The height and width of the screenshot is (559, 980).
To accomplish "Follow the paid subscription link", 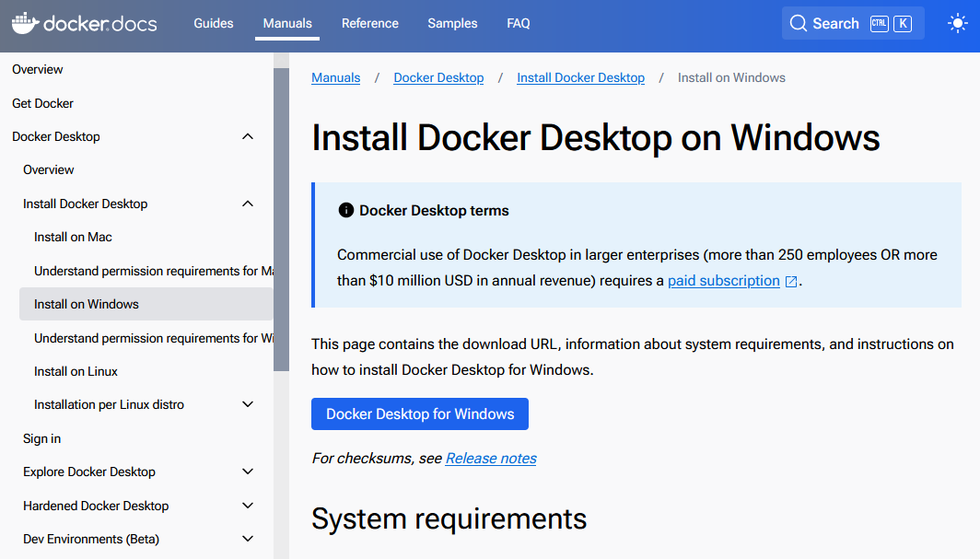I will tap(724, 281).
